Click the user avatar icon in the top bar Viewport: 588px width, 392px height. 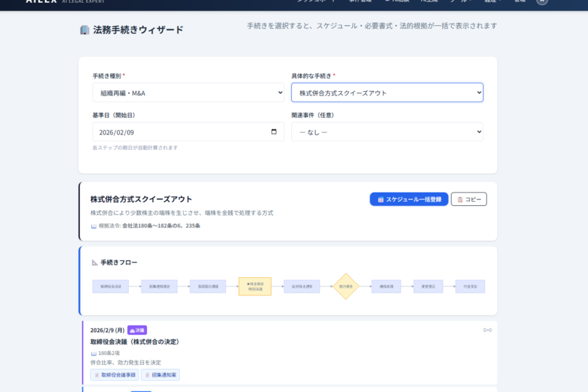(x=542, y=1)
